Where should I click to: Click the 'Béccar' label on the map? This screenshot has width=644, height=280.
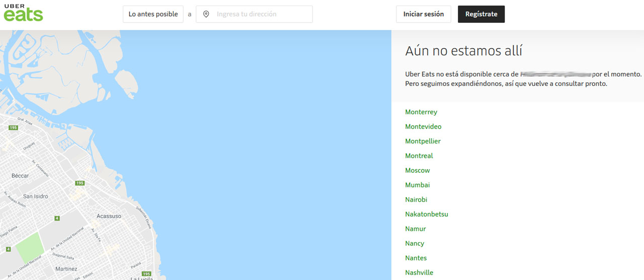click(20, 176)
